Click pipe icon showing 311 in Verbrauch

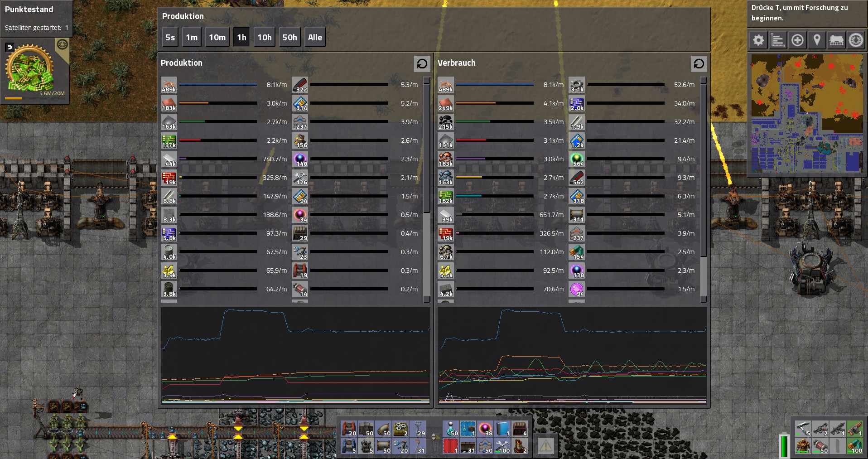click(x=577, y=215)
